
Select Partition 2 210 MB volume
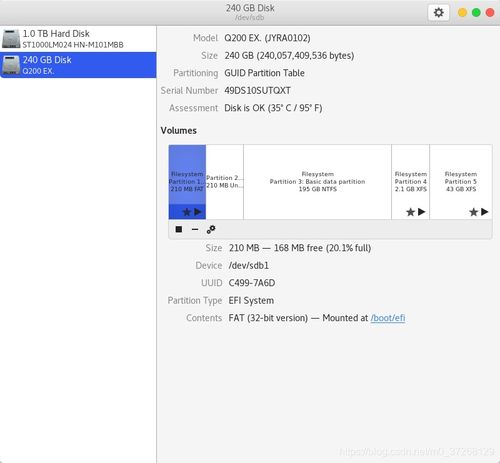(225, 182)
